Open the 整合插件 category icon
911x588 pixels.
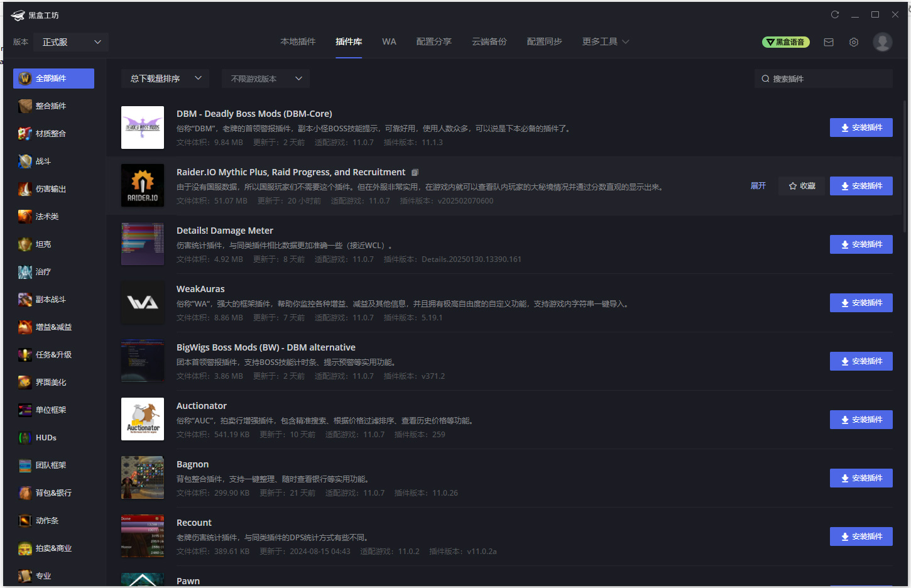tap(25, 106)
